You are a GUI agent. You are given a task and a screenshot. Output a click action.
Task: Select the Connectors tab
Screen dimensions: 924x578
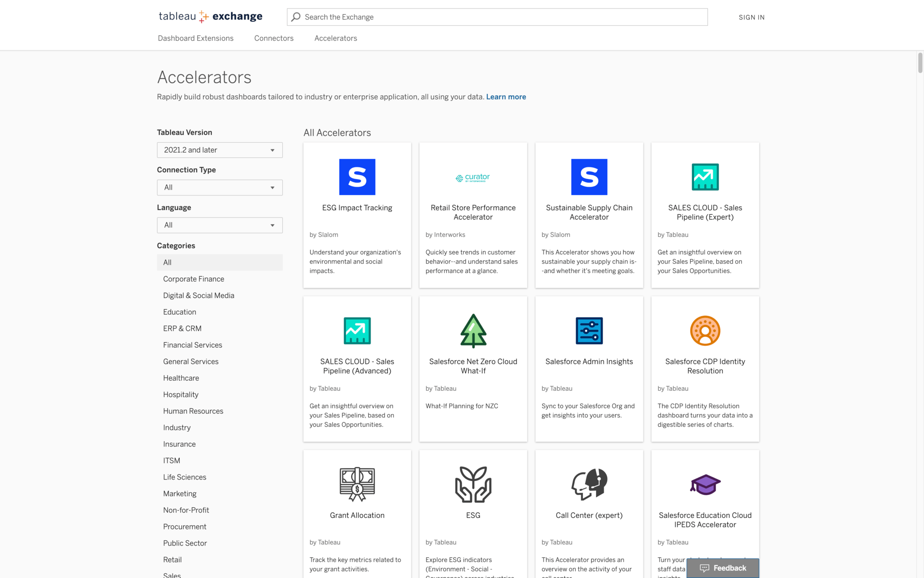coord(274,39)
